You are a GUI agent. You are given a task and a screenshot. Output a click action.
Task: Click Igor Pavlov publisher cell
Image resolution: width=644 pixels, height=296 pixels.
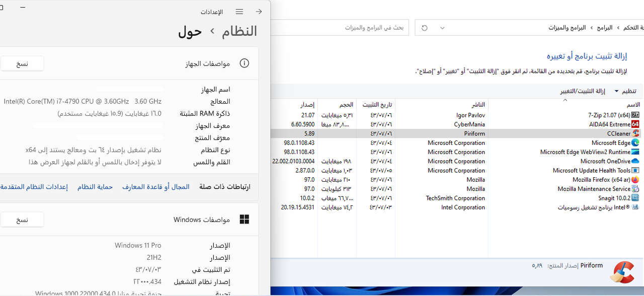pos(470,115)
